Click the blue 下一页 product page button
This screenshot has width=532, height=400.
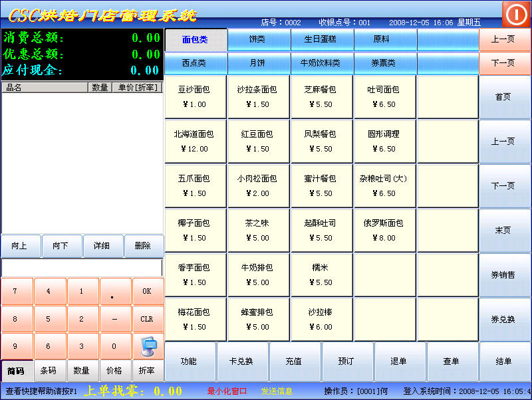[x=505, y=186]
